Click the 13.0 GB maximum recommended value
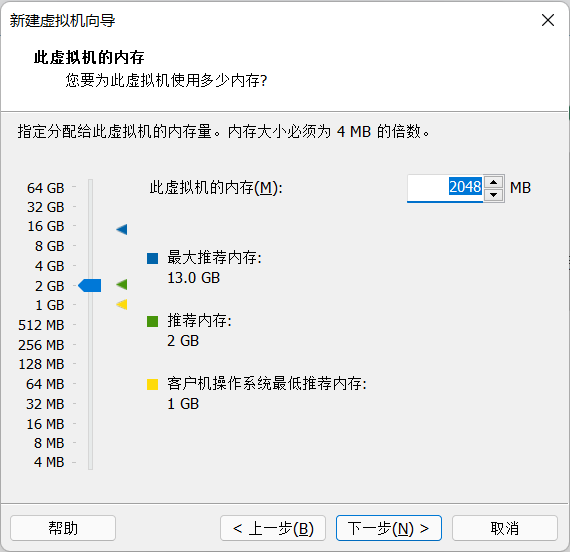The width and height of the screenshot is (570, 552). [193, 278]
